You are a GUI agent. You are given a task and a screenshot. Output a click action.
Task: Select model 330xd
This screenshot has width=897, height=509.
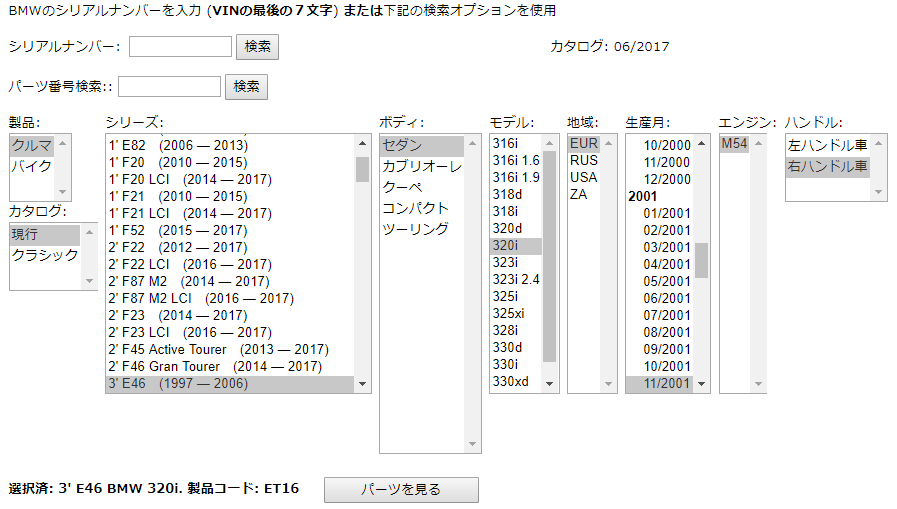click(x=516, y=382)
